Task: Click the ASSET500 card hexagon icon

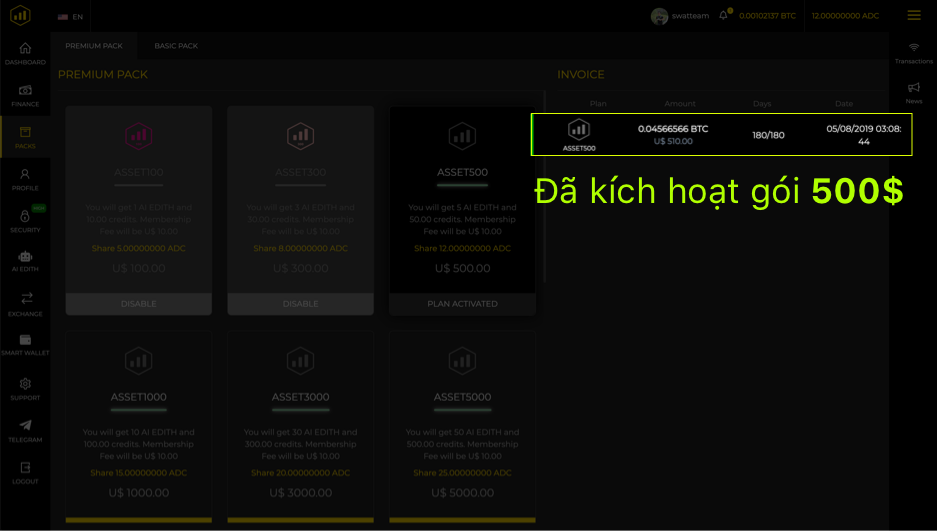Action: coord(463,136)
